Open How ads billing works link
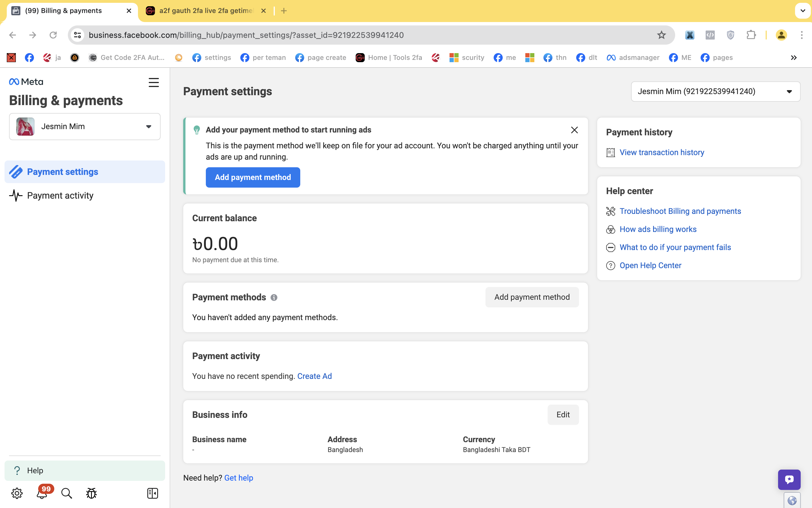Screen dimensions: 812x508 (x=658, y=229)
